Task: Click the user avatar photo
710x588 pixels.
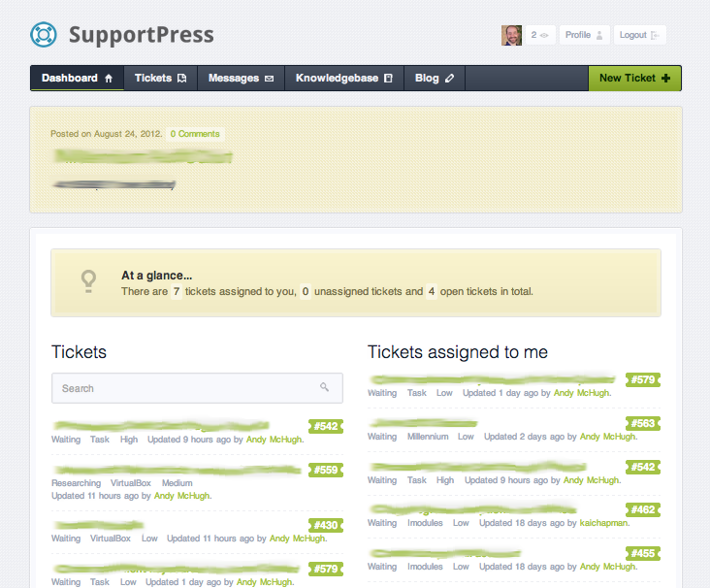Action: pyautogui.click(x=511, y=35)
